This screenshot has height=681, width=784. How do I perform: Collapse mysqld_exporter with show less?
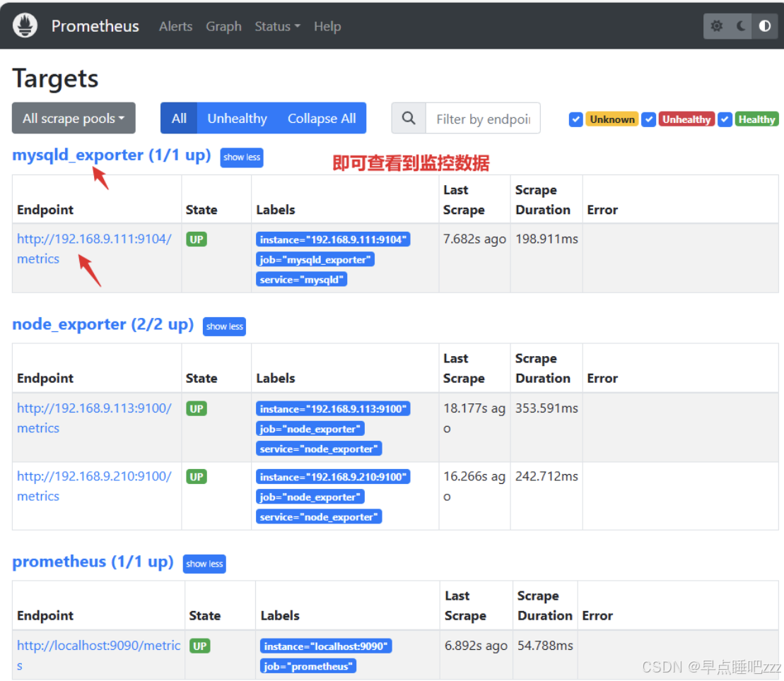tap(242, 158)
